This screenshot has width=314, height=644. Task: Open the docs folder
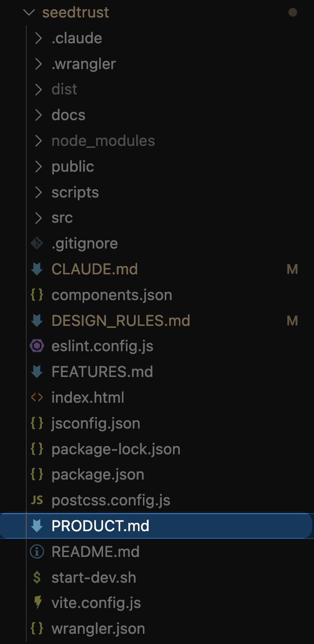[68, 115]
